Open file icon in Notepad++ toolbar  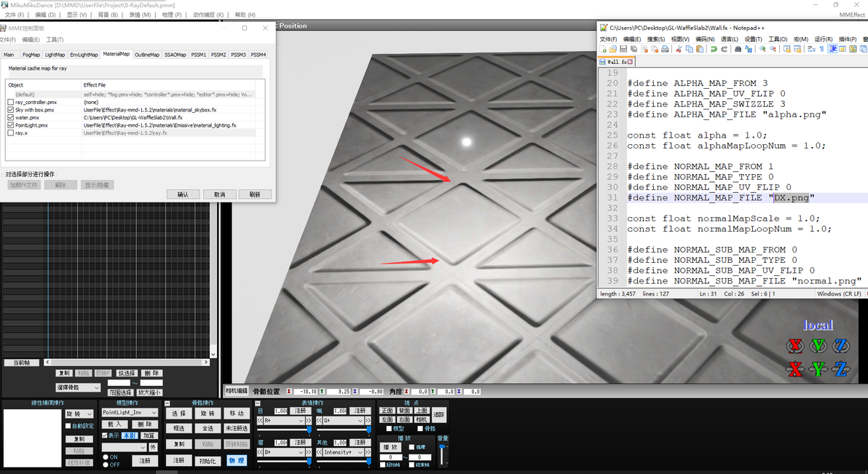[613, 49]
